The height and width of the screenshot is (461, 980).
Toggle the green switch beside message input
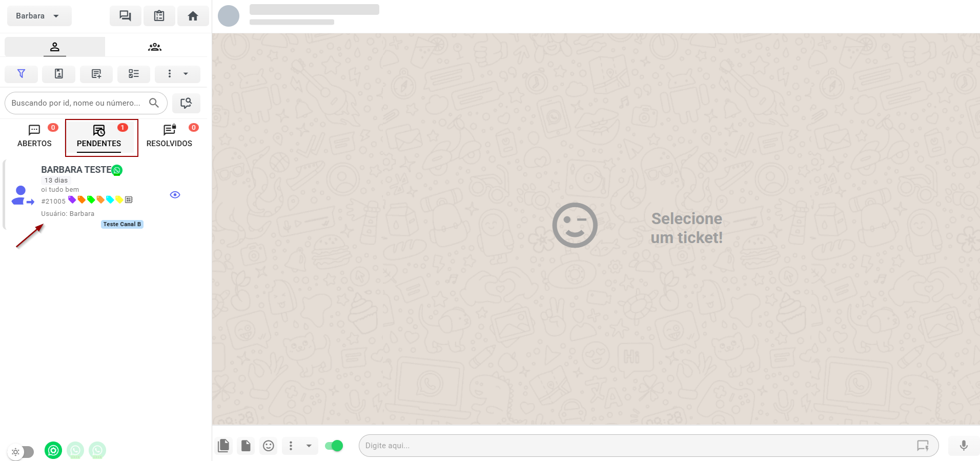(334, 446)
